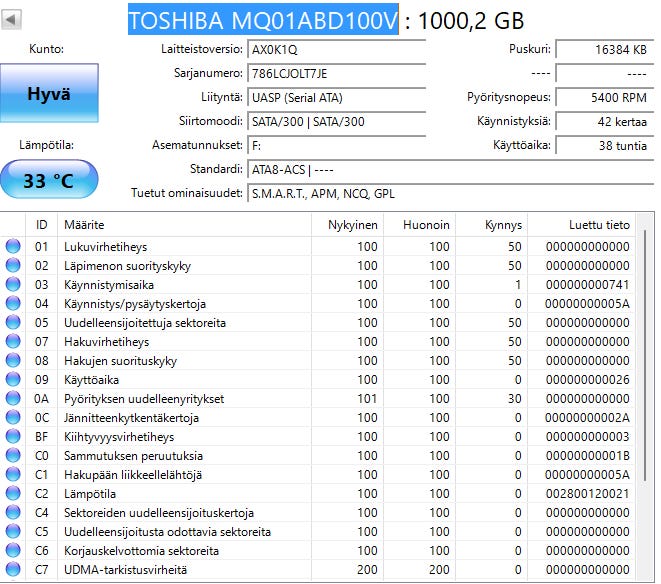Click status orb for Läpimenon suorityskyky row

tap(13, 265)
